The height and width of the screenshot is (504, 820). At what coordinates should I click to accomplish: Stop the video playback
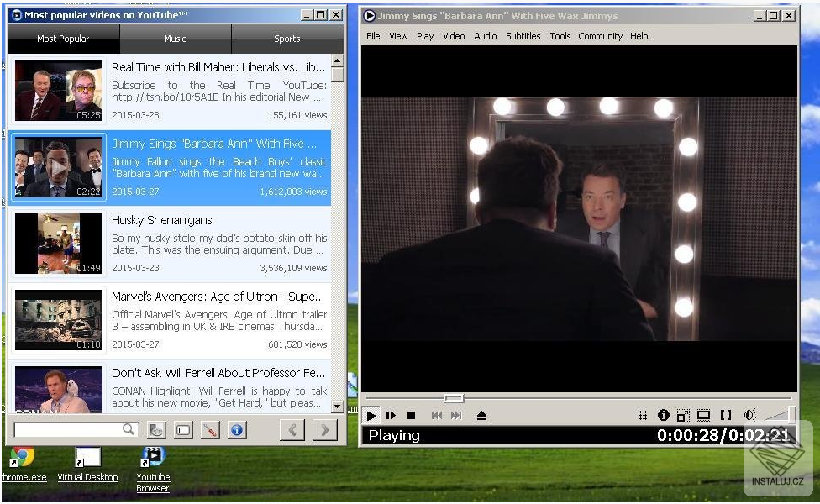pos(411,416)
